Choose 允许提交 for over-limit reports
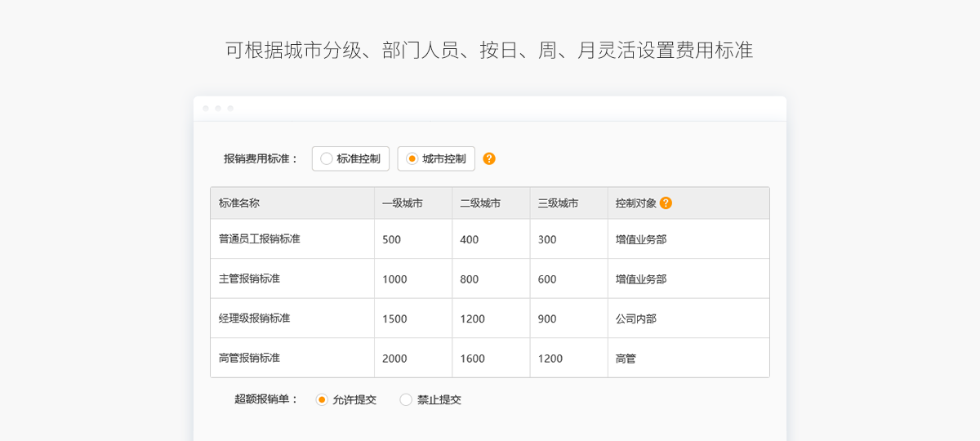980x441 pixels. tap(323, 400)
